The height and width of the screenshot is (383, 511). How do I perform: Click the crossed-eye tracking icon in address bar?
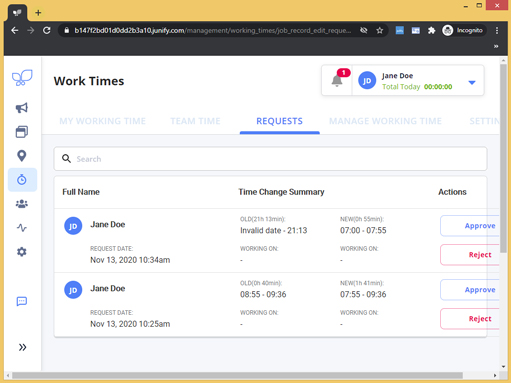pyautogui.click(x=364, y=30)
